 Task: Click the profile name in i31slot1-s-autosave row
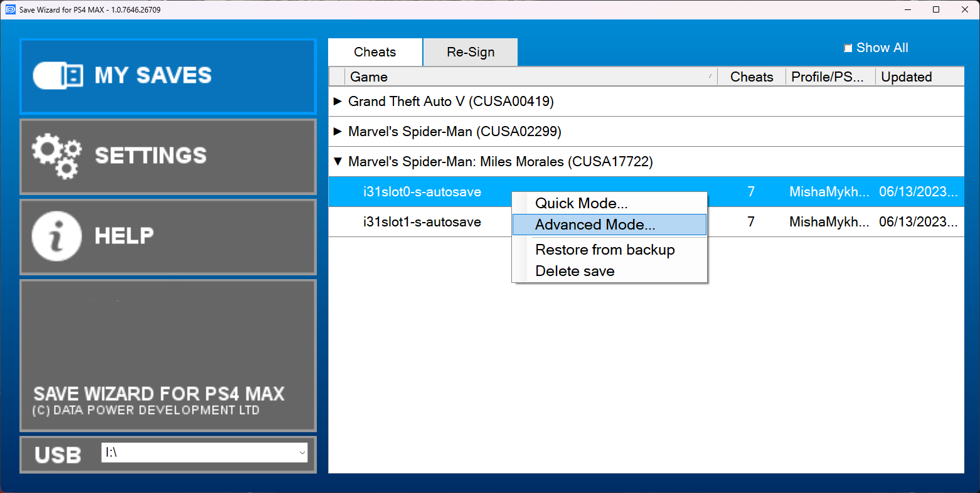(829, 222)
